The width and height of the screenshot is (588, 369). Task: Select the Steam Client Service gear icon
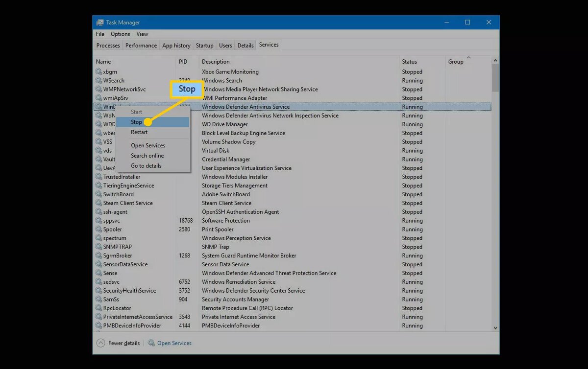(98, 203)
